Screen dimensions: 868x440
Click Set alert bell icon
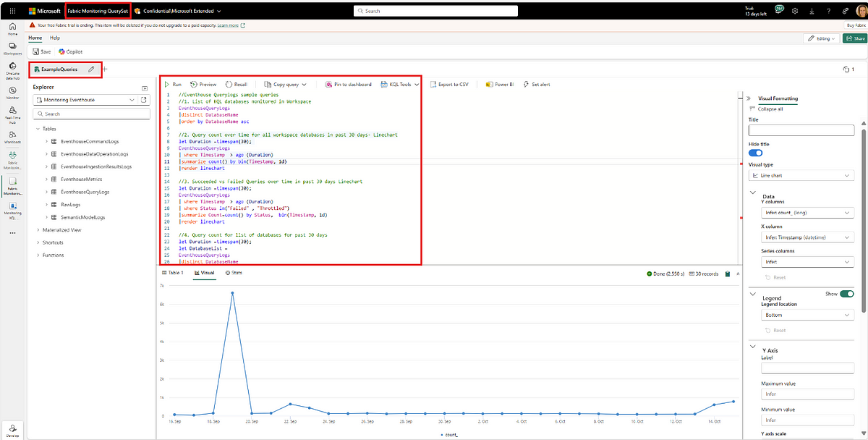click(526, 85)
